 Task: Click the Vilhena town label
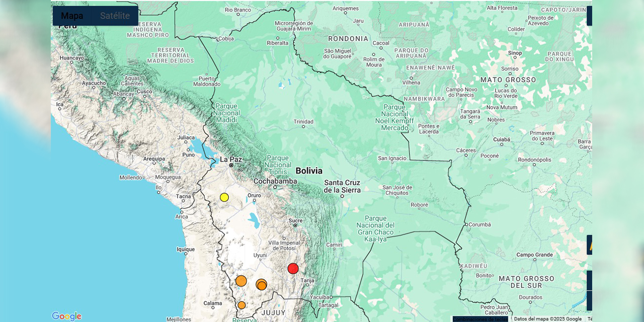tap(412, 83)
